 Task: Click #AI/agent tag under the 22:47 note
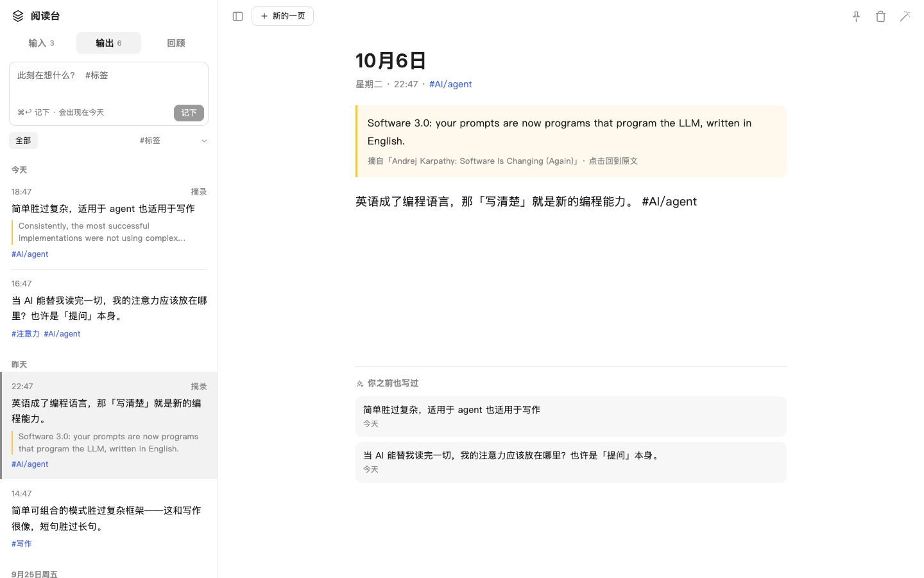tap(30, 464)
